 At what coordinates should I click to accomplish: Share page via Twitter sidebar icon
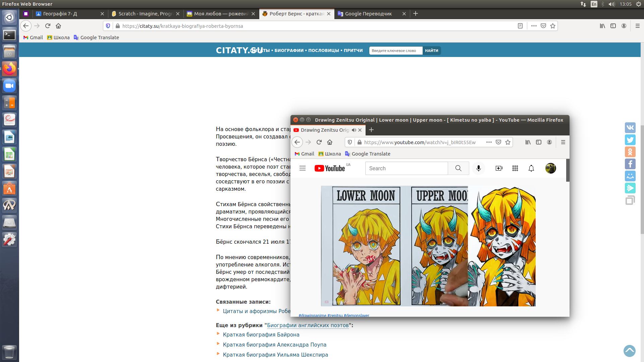tap(630, 140)
